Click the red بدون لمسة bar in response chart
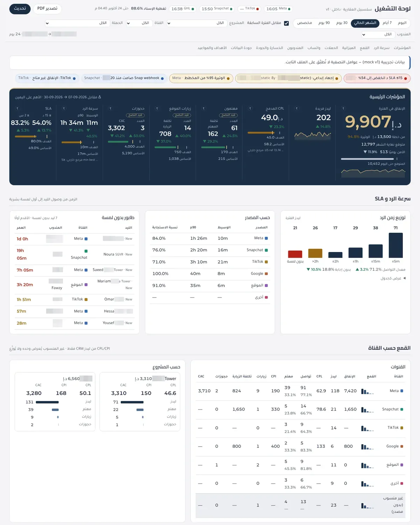Image resolution: width=420 pixels, height=525 pixels. click(295, 254)
